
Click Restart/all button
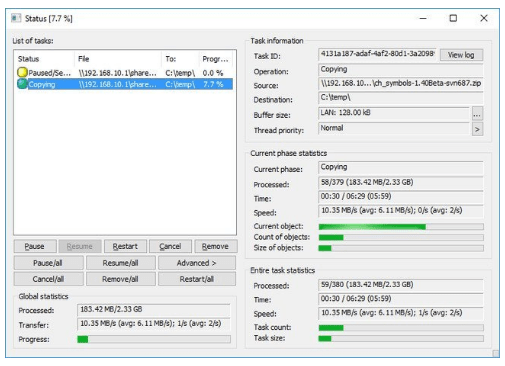pos(197,279)
